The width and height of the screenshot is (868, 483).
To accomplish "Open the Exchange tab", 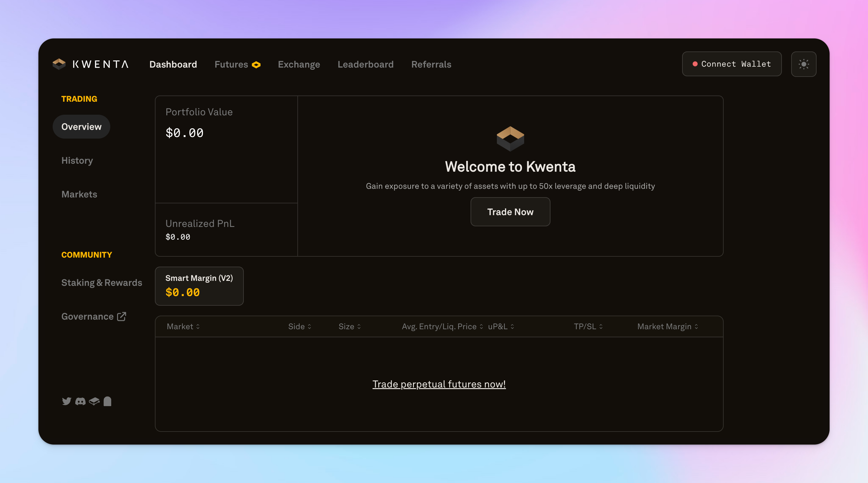I will 299,64.
